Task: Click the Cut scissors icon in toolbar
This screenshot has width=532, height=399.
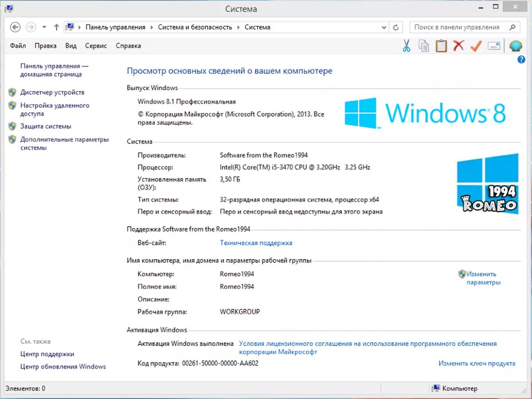Action: pos(407,46)
